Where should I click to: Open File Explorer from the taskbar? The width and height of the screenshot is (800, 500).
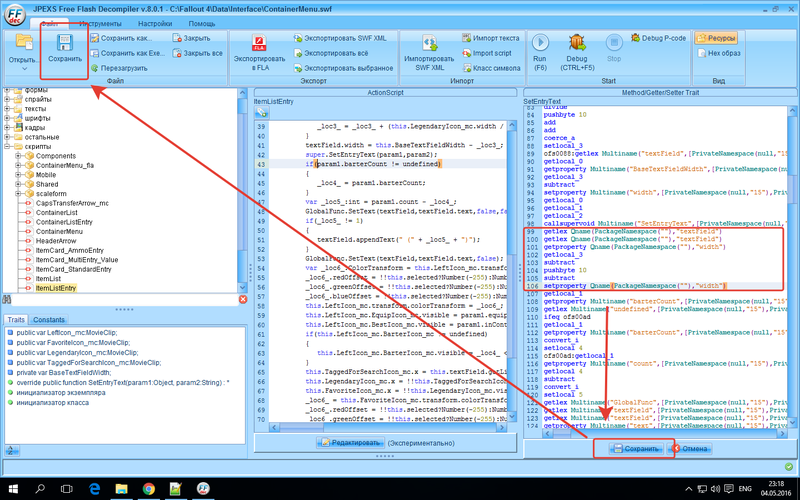[x=121, y=489]
